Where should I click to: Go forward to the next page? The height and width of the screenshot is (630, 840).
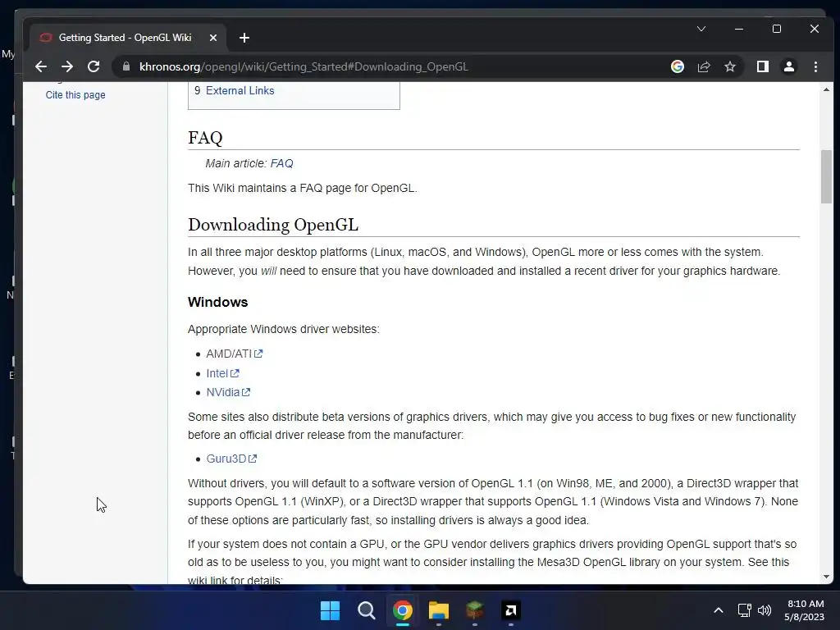(67, 66)
